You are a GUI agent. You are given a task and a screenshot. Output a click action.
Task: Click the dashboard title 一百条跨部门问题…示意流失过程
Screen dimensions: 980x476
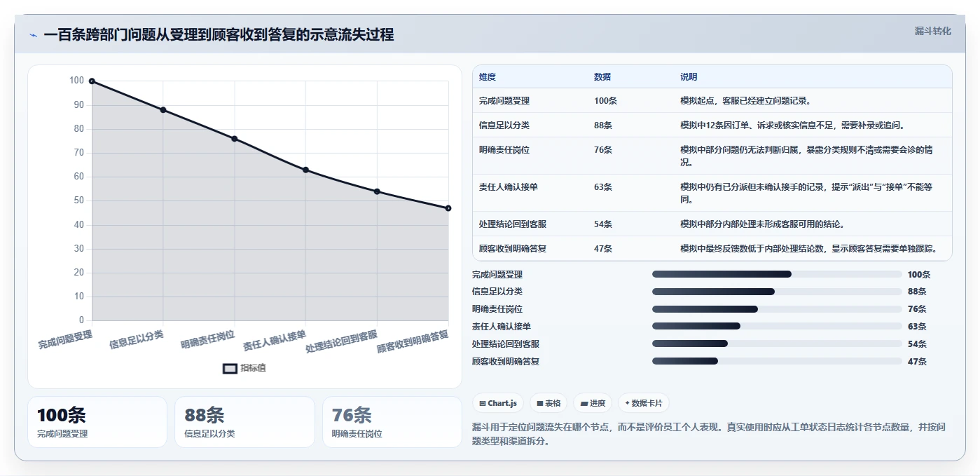pos(219,35)
